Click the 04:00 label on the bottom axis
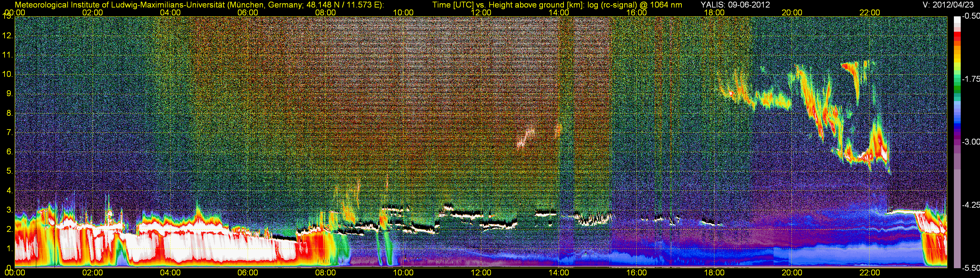Image resolution: width=980 pixels, height=278 pixels. pos(170,273)
